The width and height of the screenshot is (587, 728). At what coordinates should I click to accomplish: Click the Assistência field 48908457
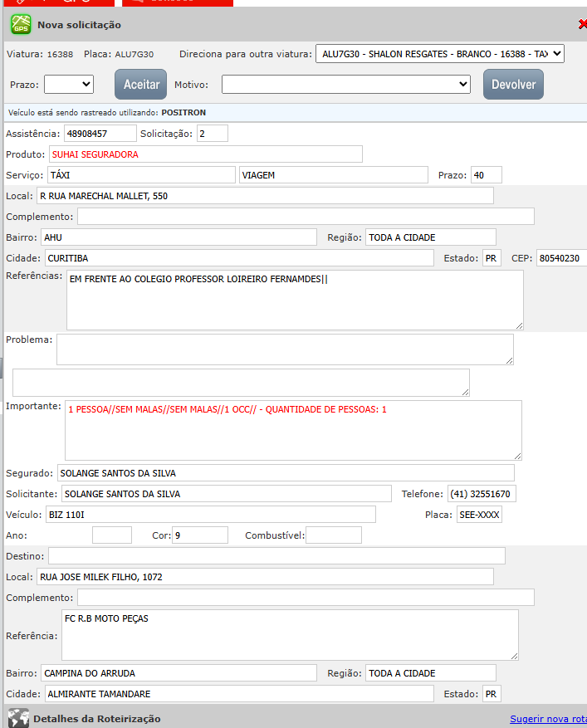[100, 134]
